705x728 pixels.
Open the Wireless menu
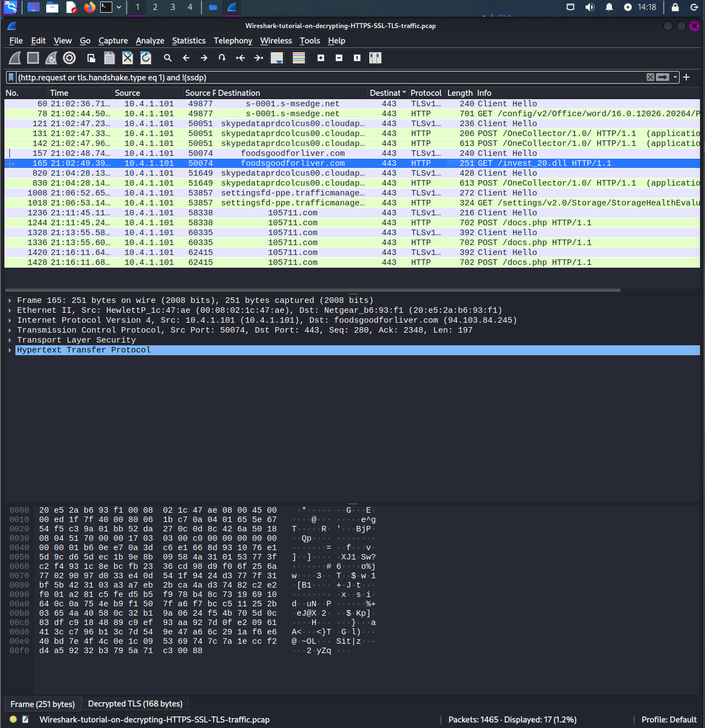pyautogui.click(x=276, y=41)
